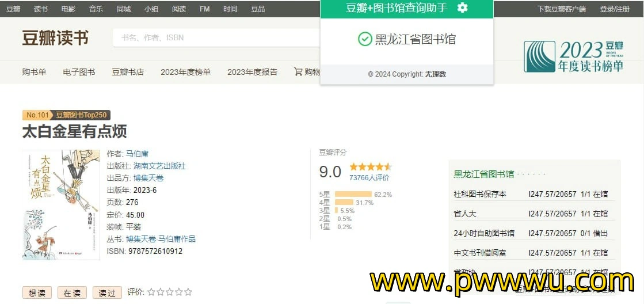
Task: Go to 阅读 in top bar
Action: click(x=179, y=9)
